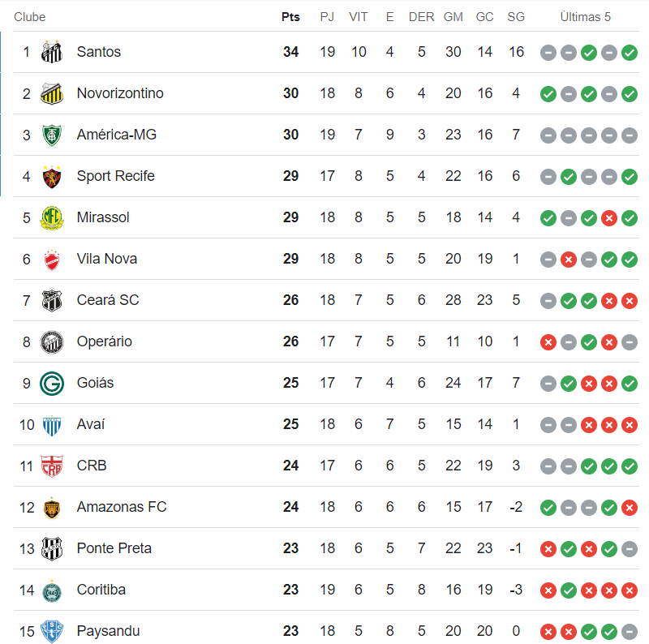The width and height of the screenshot is (649, 644).
Task: Click the Vila Nova crest icon
Action: [x=51, y=259]
